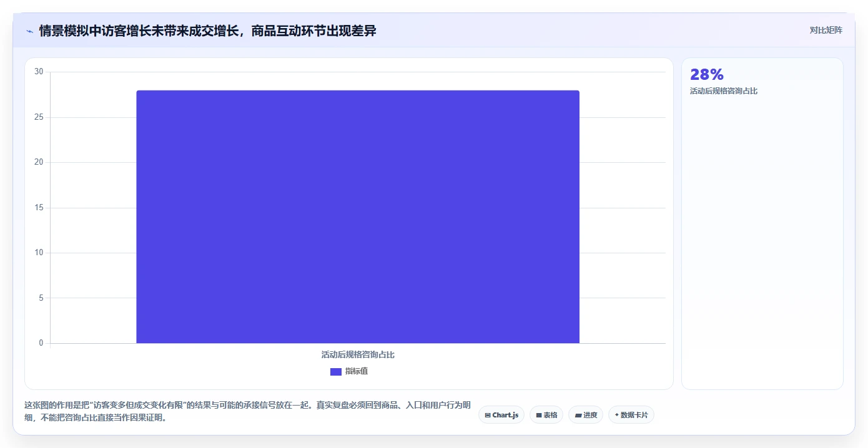Click the lightning icon beside the title

(x=29, y=31)
